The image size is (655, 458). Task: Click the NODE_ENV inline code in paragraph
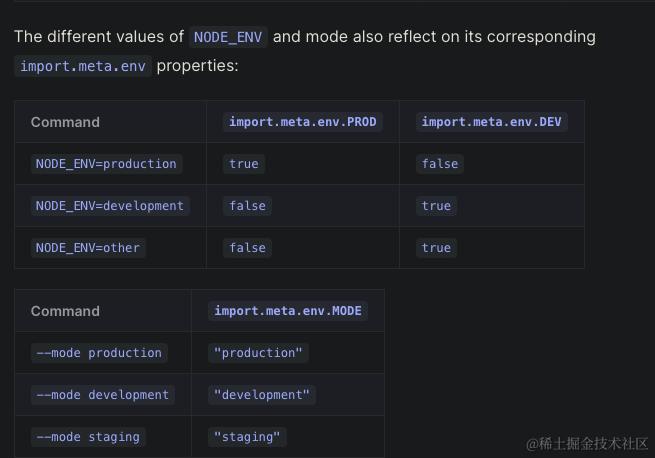pos(228,37)
